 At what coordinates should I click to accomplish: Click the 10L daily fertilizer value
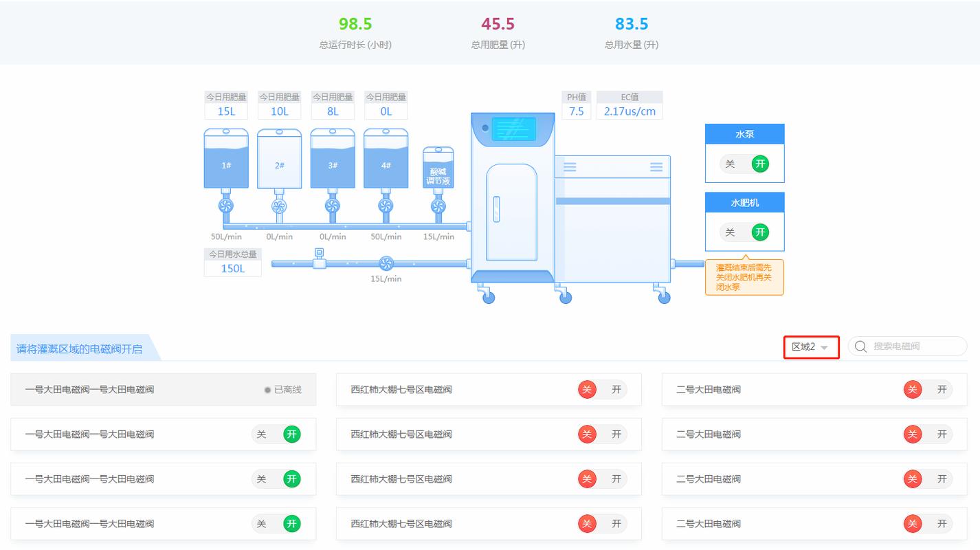(x=279, y=111)
